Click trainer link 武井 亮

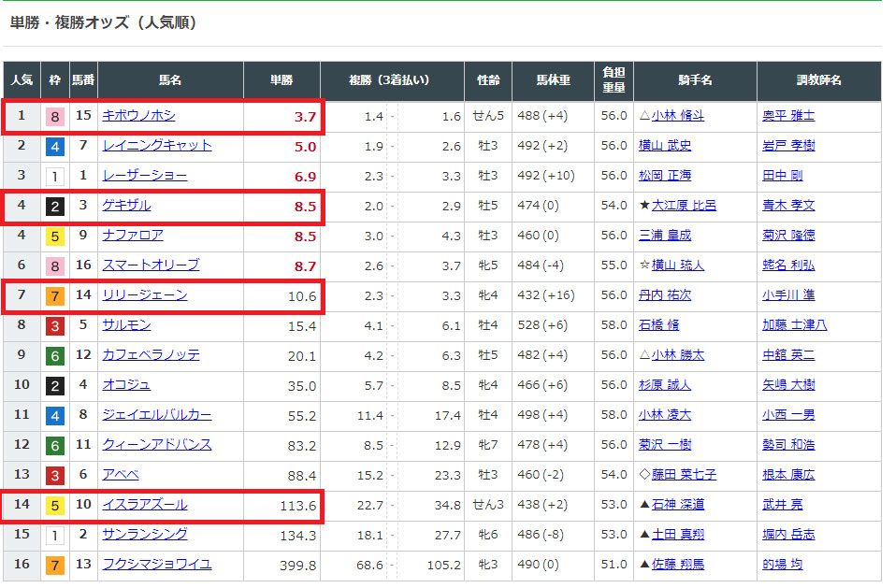coord(782,505)
